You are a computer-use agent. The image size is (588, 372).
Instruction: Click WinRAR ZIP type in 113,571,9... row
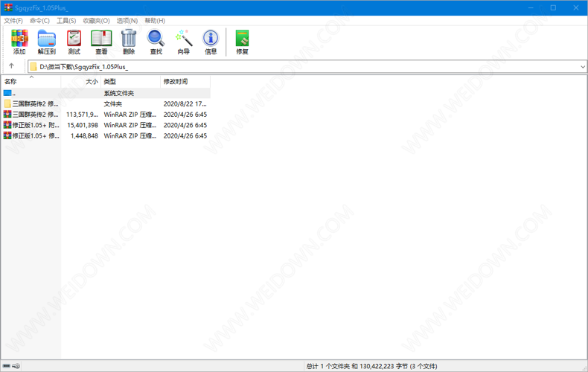(x=130, y=115)
